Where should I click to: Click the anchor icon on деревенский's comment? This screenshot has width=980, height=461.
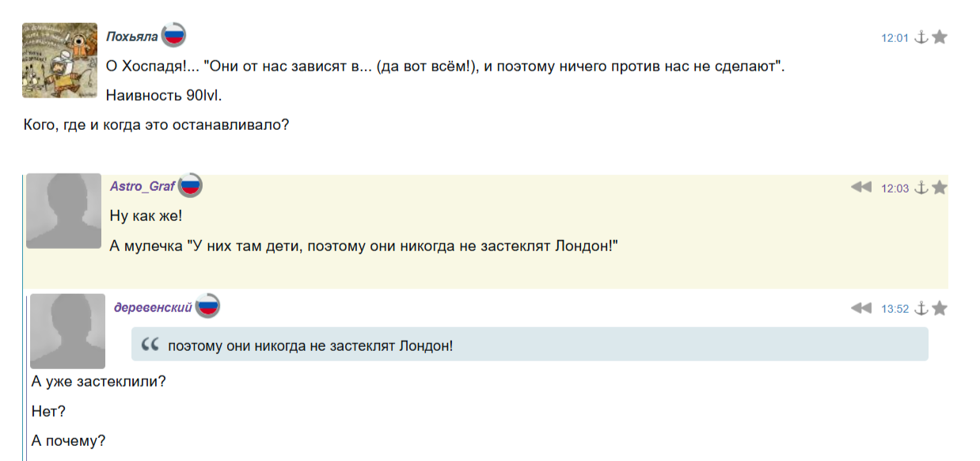click(x=921, y=308)
